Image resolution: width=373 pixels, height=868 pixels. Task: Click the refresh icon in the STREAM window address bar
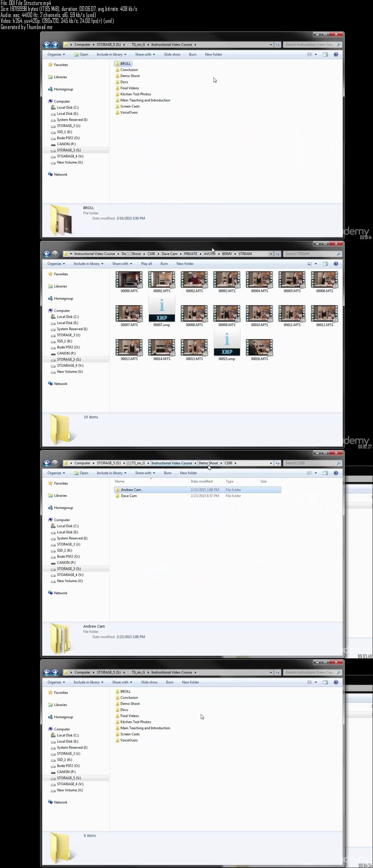coord(278,254)
